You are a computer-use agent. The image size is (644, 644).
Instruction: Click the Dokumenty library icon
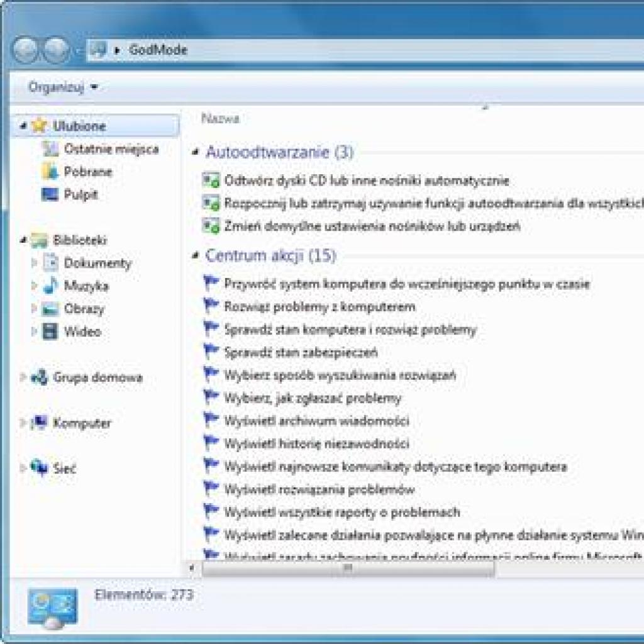coord(50,263)
